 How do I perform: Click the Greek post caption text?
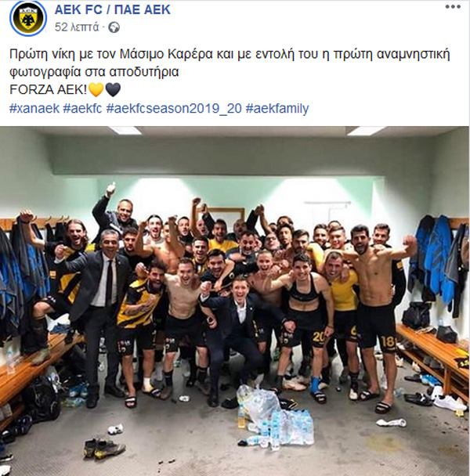[230, 63]
